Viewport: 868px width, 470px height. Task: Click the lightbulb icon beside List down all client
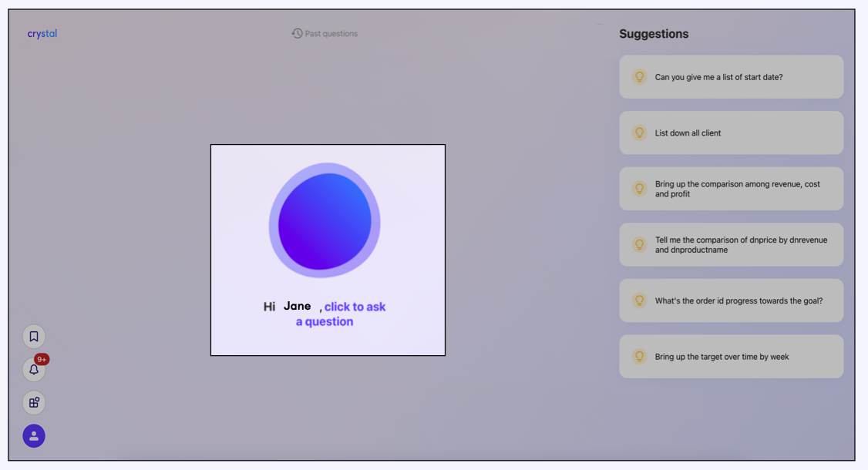click(639, 133)
